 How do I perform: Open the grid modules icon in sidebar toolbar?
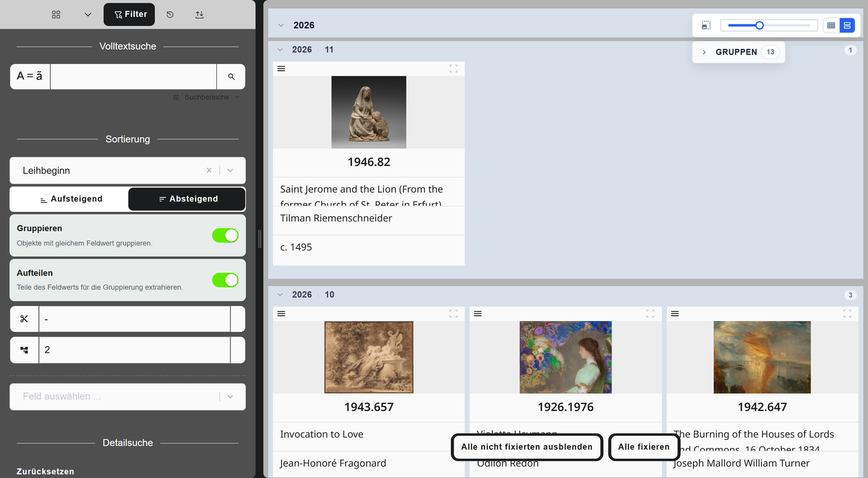click(x=56, y=14)
